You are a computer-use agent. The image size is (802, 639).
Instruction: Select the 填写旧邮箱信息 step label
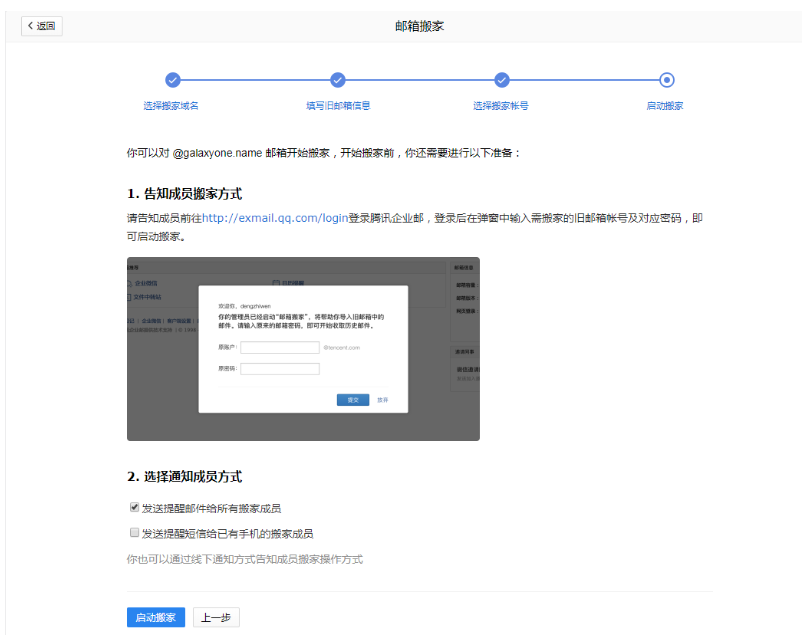click(338, 105)
